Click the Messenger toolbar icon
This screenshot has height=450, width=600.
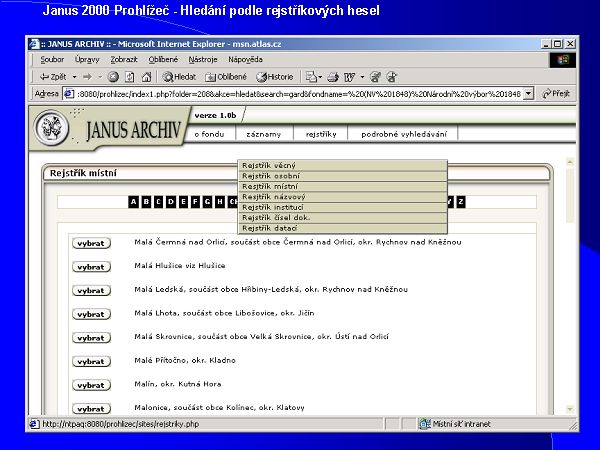coord(391,77)
